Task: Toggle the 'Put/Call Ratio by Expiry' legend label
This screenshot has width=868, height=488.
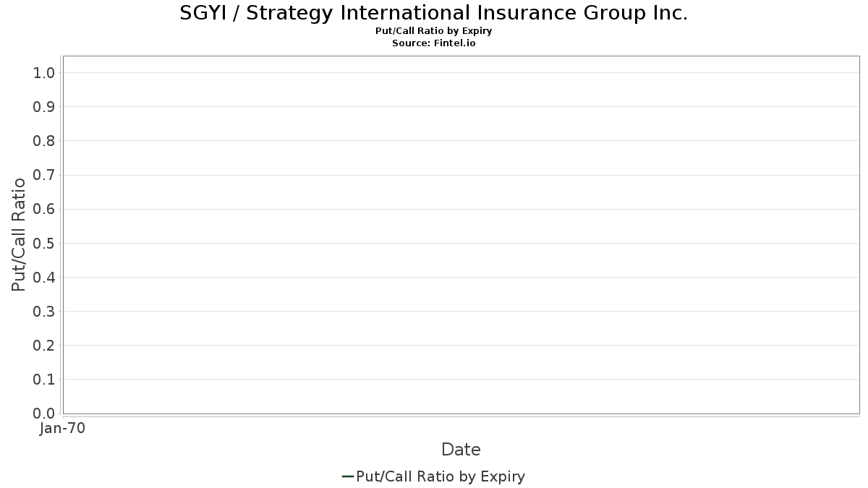Action: point(441,476)
